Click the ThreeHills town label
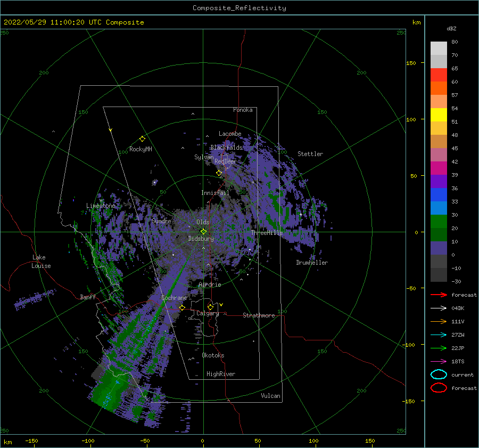This screenshot has height=448, width=479. coord(267,233)
